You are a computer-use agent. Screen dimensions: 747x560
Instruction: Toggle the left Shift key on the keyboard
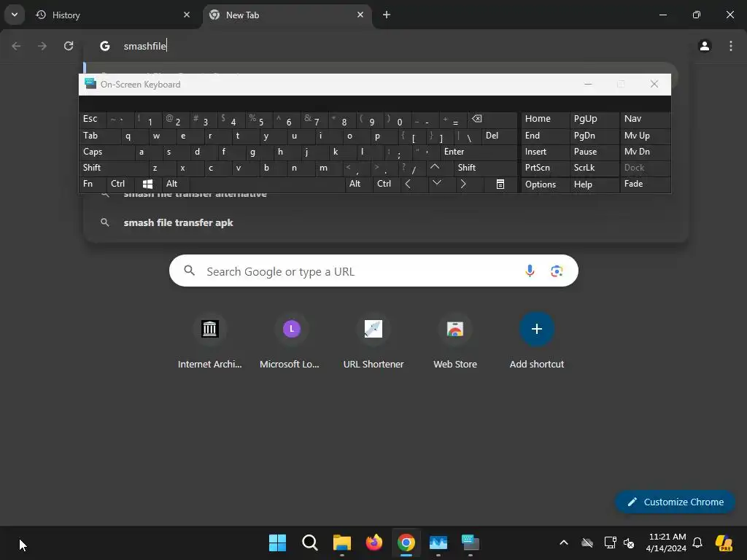coord(113,168)
